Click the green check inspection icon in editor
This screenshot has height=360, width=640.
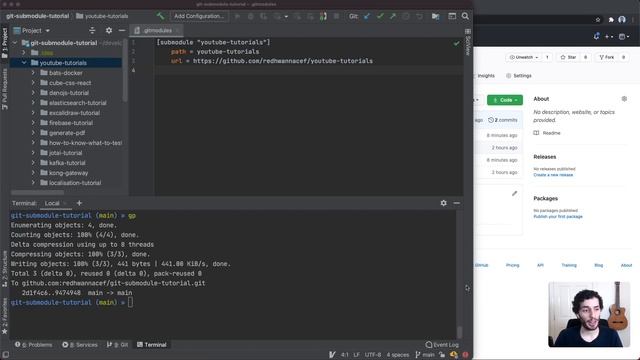(x=456, y=43)
